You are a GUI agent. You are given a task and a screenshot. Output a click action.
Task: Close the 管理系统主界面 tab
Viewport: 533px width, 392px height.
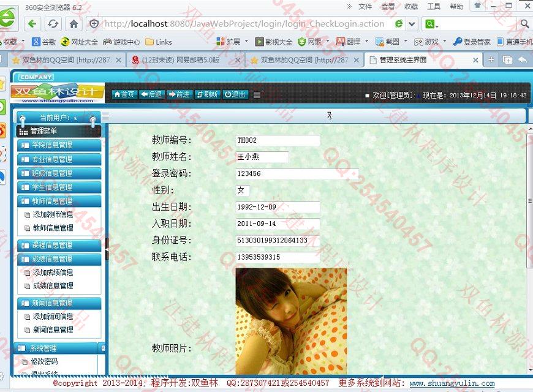(x=475, y=60)
